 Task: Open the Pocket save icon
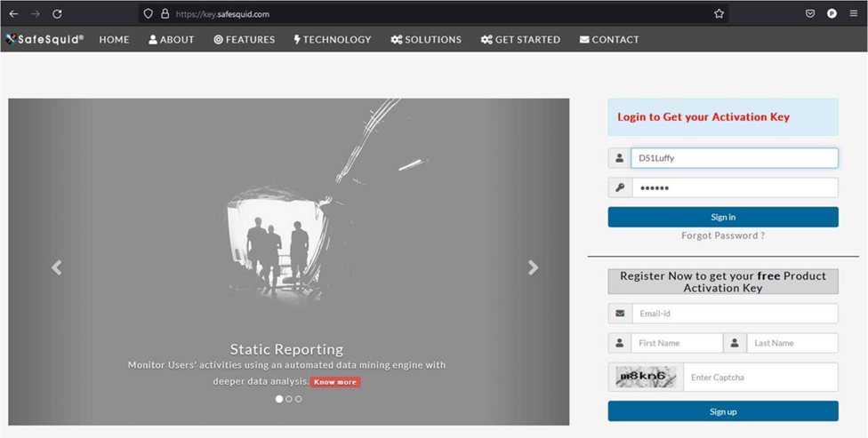pyautogui.click(x=810, y=14)
